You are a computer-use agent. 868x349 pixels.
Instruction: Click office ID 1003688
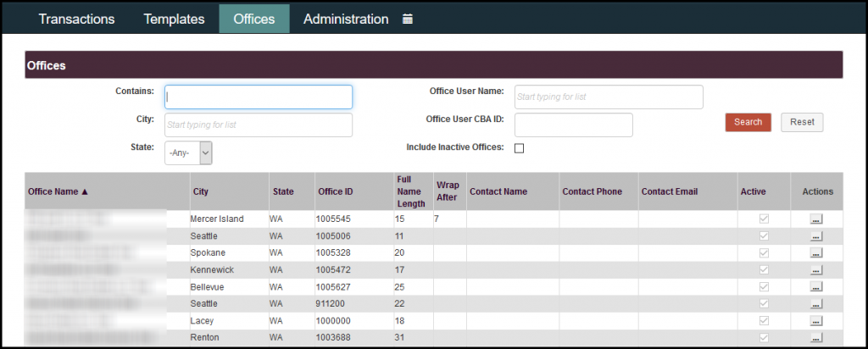[332, 337]
